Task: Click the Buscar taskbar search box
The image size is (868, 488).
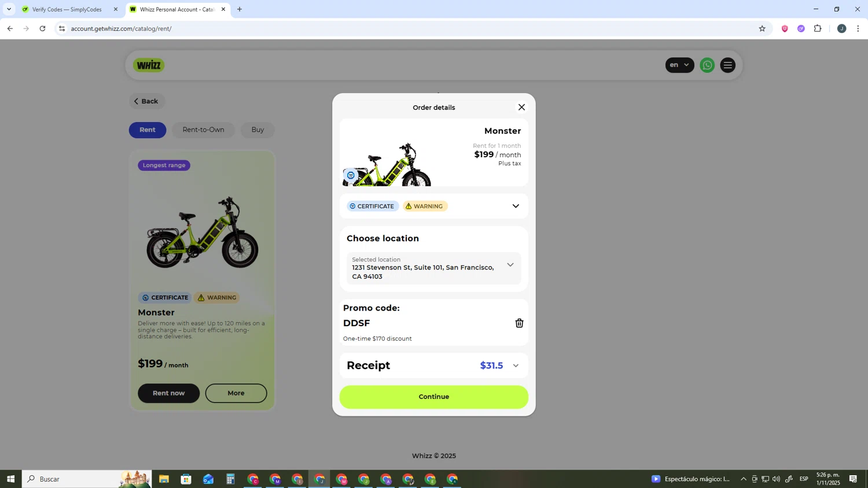Action: tap(87, 479)
